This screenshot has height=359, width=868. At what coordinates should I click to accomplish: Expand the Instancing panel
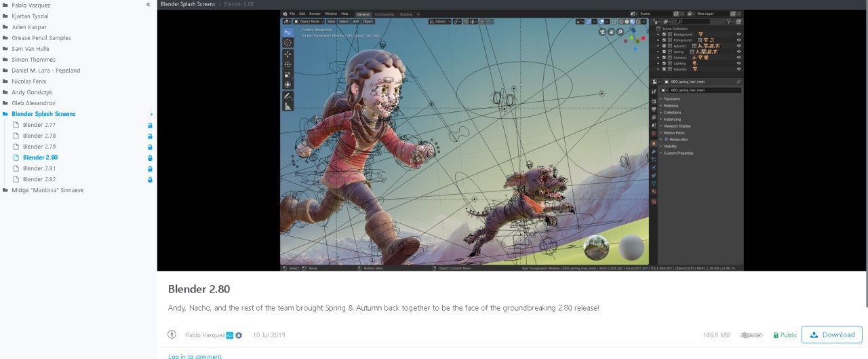coord(672,119)
